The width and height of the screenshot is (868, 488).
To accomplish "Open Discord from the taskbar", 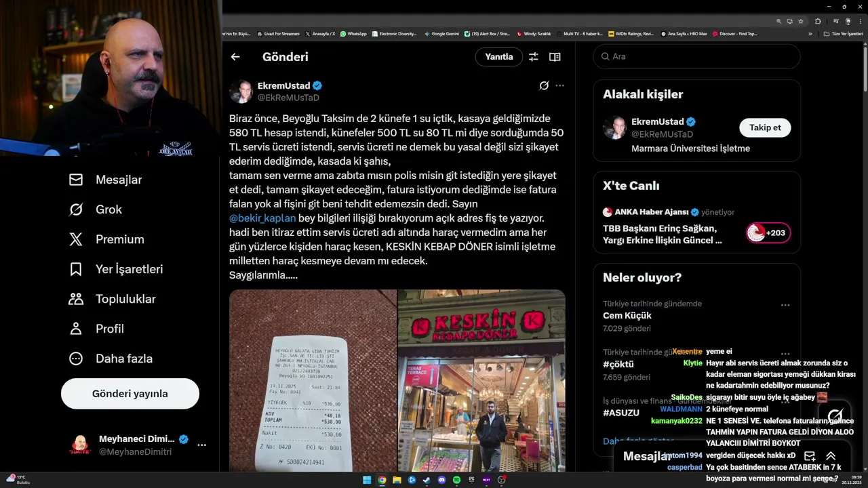I will [441, 480].
